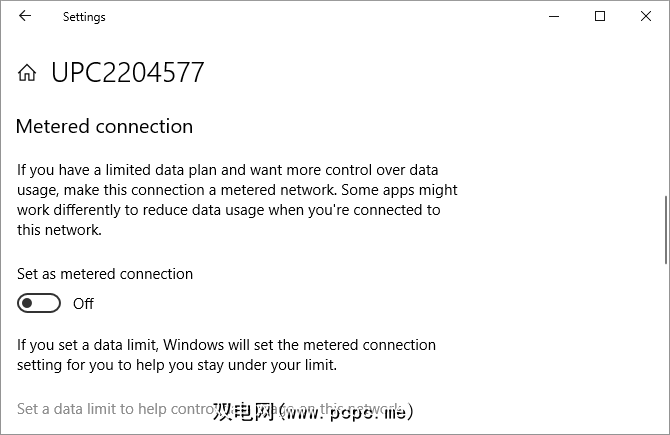Viewport: 670px width, 435px height.
Task: Click the Off label beside the toggle
Action: [x=83, y=303]
